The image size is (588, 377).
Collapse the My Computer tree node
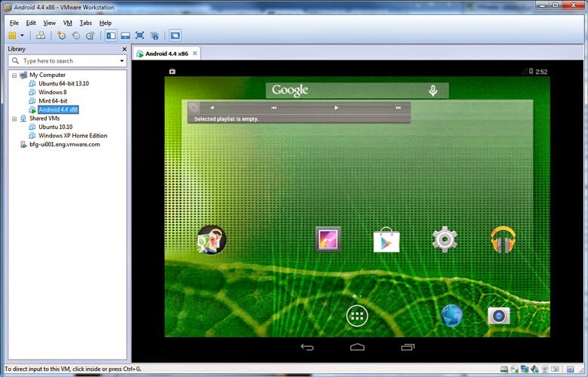pos(14,75)
